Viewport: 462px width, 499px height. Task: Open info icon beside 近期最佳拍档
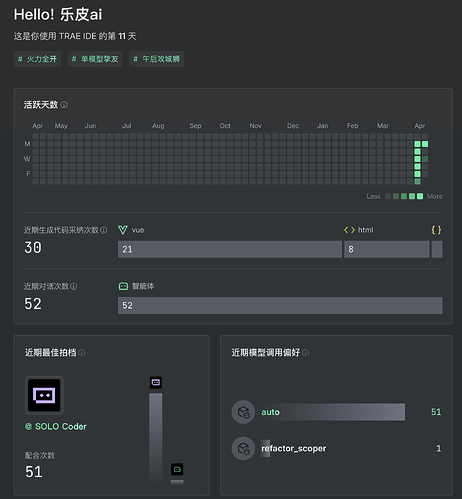coord(82,353)
